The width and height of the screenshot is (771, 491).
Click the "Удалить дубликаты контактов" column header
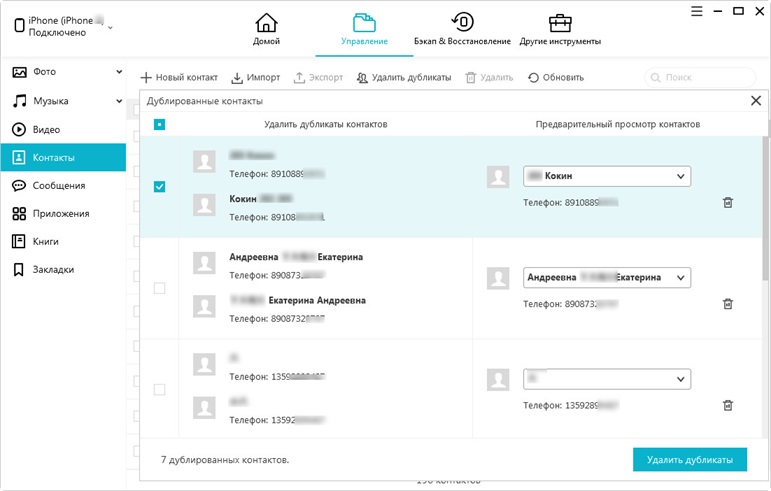[326, 124]
